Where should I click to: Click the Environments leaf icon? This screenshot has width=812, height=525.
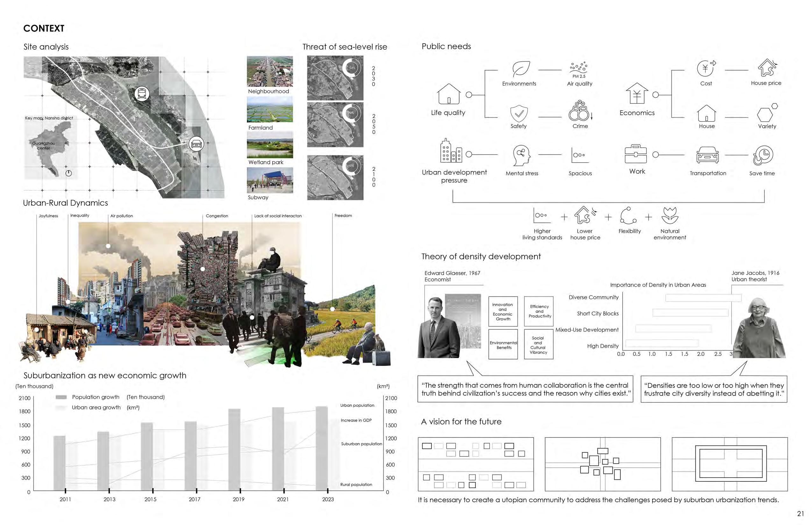(x=521, y=69)
